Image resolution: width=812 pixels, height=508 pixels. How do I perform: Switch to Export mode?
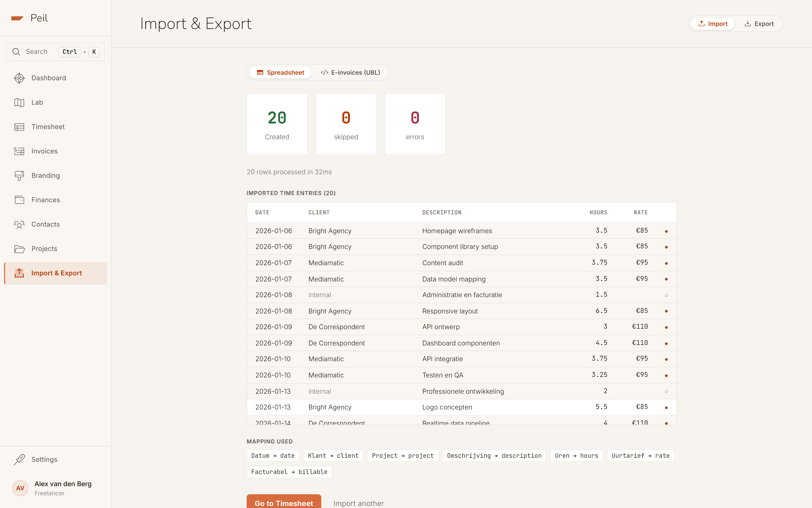(759, 24)
